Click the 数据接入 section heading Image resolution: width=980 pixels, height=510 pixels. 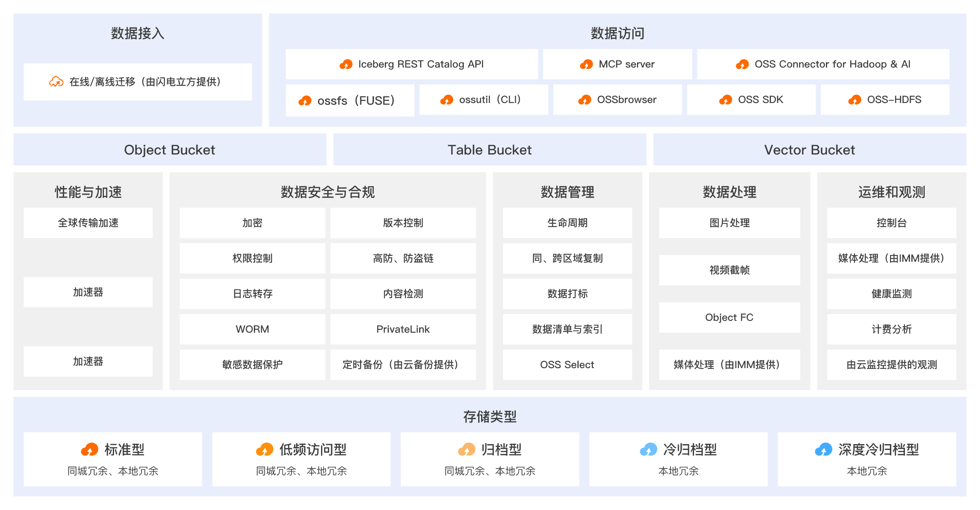[x=138, y=33]
